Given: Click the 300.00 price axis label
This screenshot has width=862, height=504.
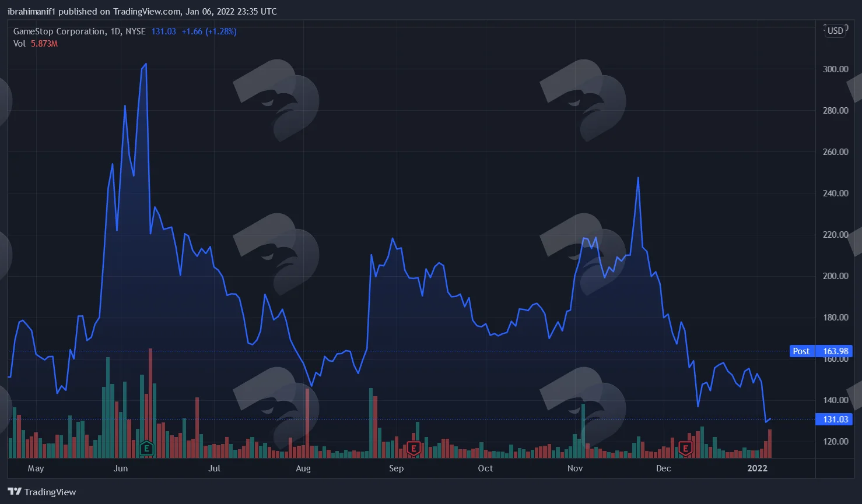Looking at the screenshot, I should click(835, 69).
